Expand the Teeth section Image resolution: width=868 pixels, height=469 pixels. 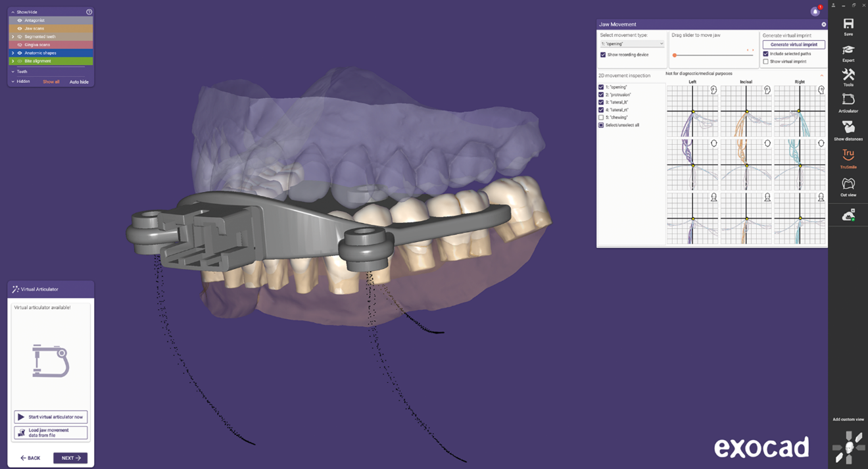pyautogui.click(x=12, y=72)
